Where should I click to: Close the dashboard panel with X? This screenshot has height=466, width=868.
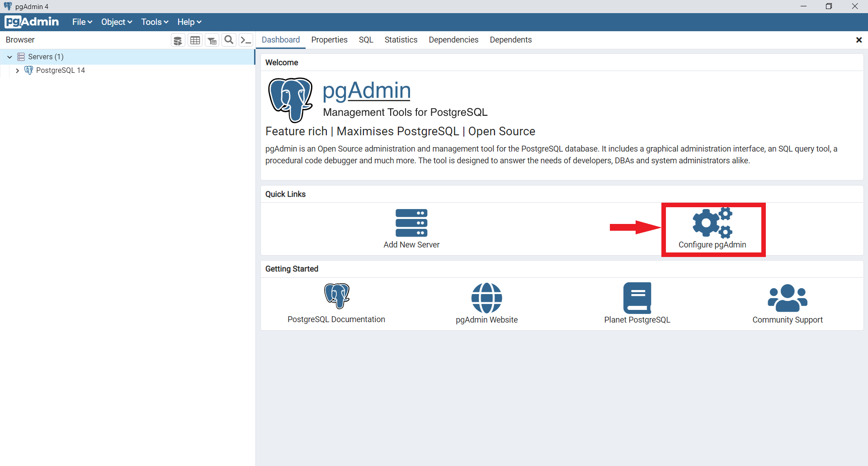[859, 40]
